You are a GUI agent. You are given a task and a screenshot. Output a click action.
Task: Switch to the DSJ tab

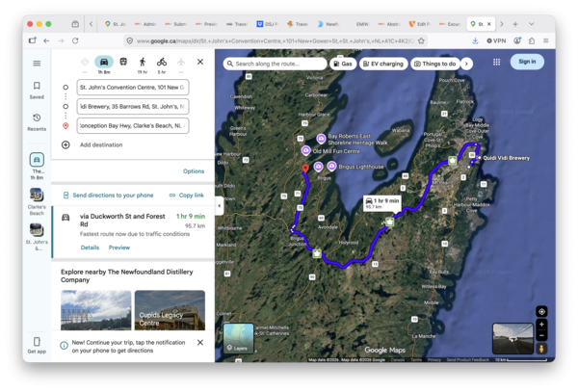pyautogui.click(x=268, y=24)
